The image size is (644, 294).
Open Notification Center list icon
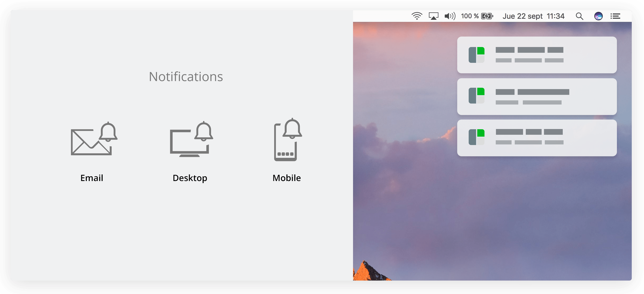tap(615, 16)
